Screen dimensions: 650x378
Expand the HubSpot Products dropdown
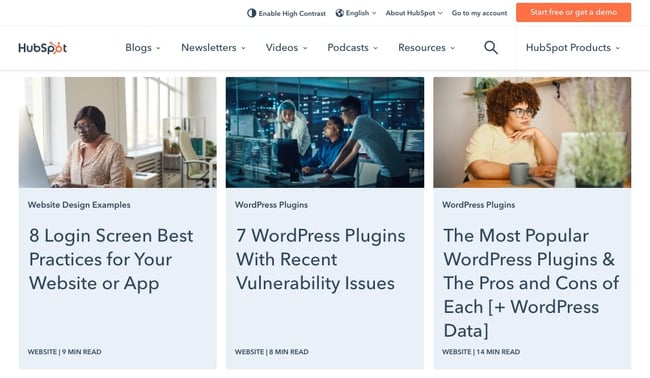(x=573, y=48)
